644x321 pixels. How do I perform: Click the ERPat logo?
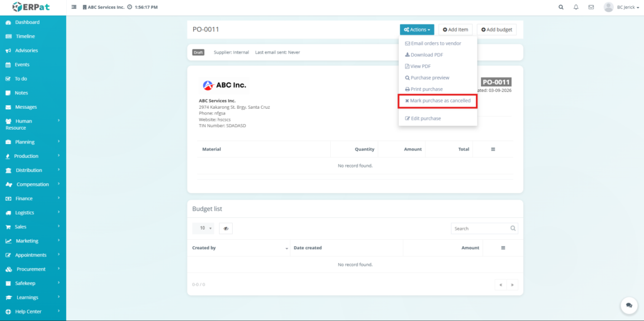point(31,7)
